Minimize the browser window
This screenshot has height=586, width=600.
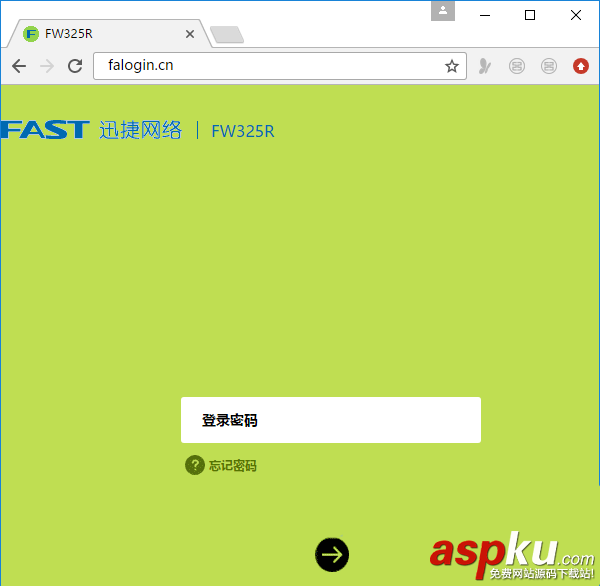tap(485, 15)
